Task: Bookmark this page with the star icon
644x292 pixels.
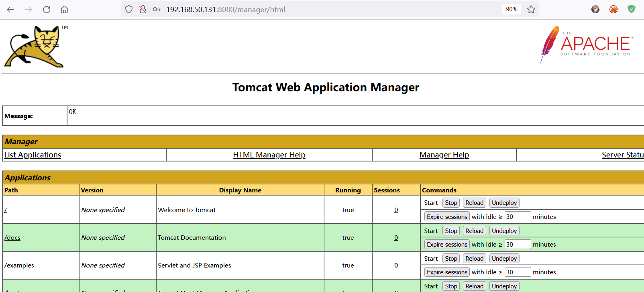Action: pyautogui.click(x=531, y=9)
